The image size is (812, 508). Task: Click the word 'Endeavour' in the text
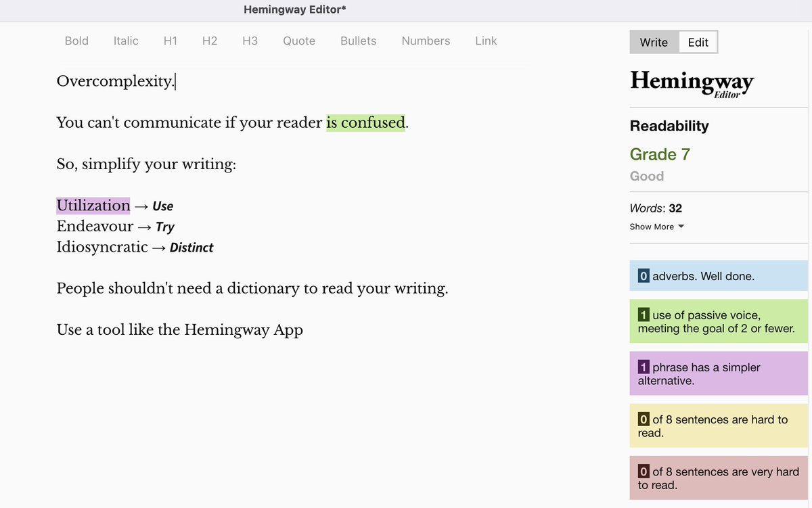(95, 227)
